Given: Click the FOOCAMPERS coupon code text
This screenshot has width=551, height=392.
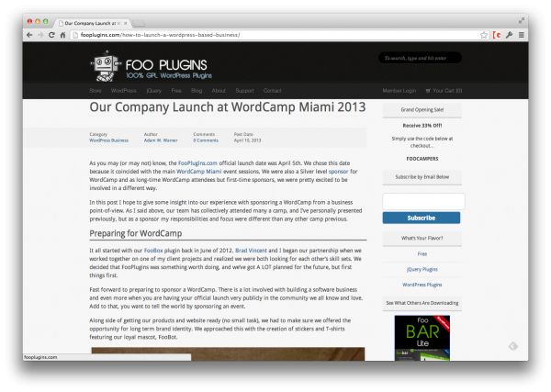Looking at the screenshot, I should click(422, 159).
